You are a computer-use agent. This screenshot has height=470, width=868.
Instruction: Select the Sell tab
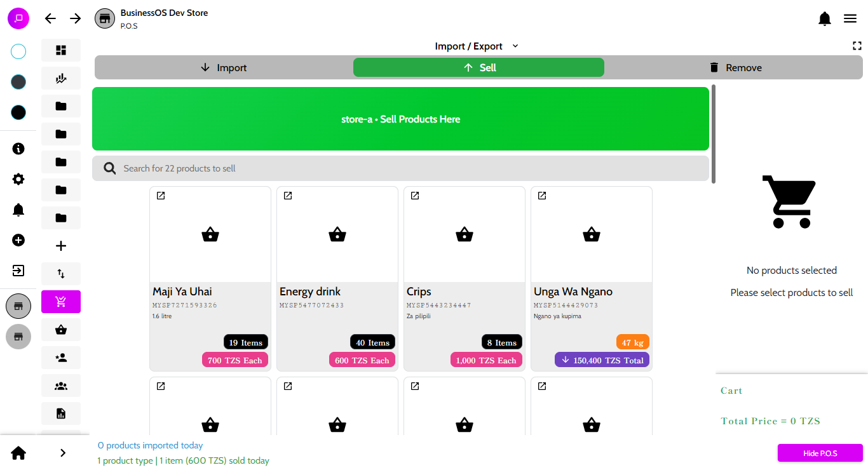click(478, 67)
